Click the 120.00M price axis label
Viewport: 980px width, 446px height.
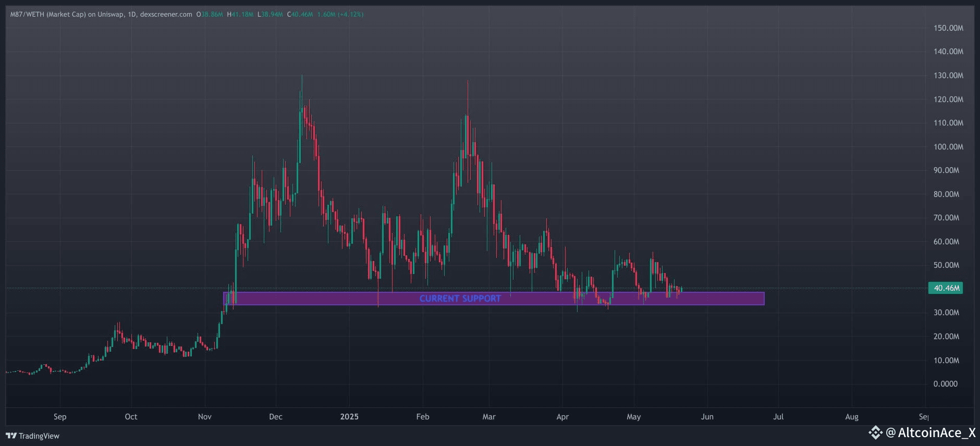[x=948, y=100]
